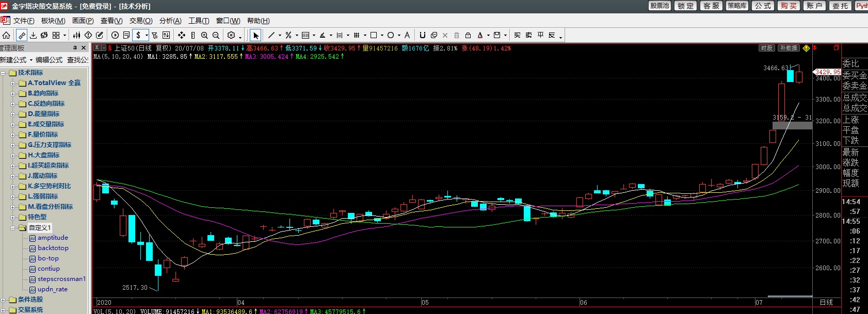The height and width of the screenshot is (314, 868).
Task: Click the zoom in magnifier icon
Action: (x=204, y=35)
